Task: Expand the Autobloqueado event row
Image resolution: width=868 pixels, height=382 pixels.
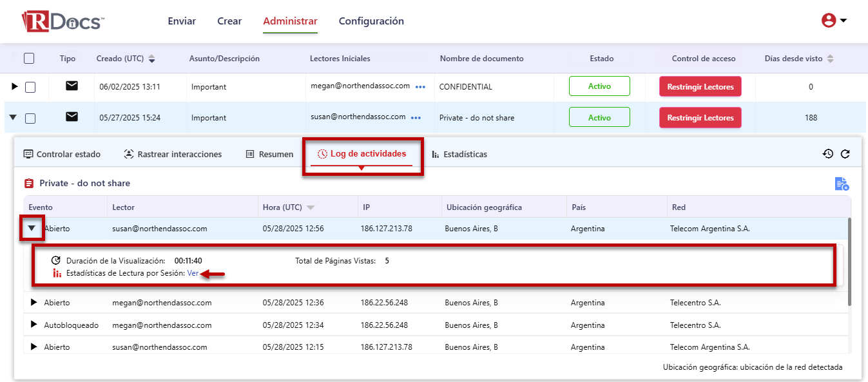Action: coord(34,325)
